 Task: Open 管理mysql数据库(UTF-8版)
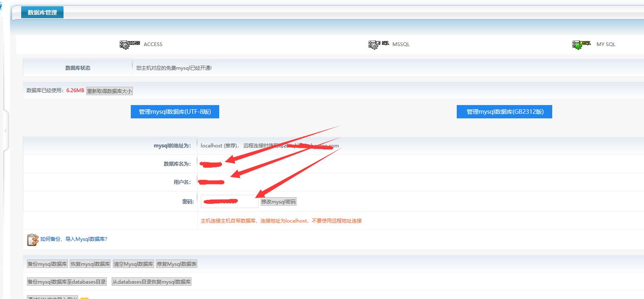click(x=175, y=112)
